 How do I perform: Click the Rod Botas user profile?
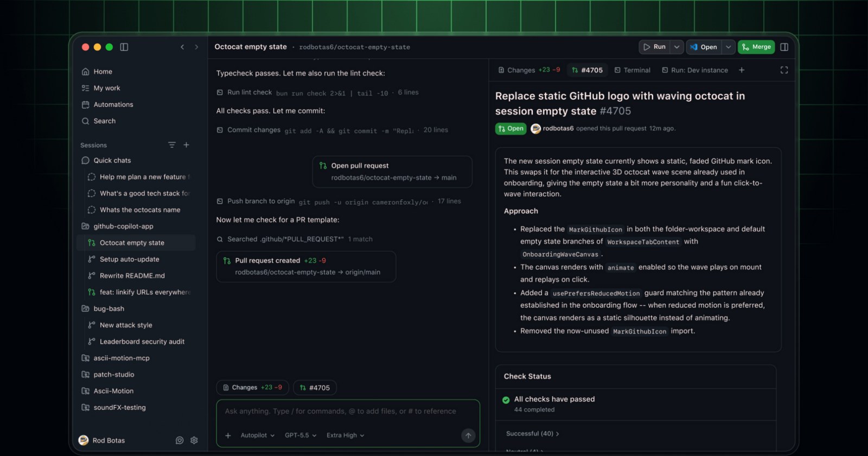click(102, 440)
